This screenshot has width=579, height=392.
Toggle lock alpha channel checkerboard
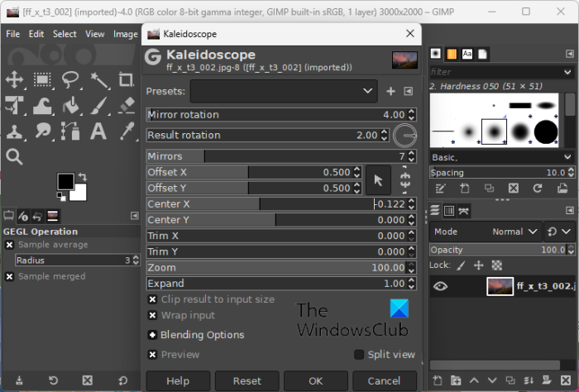[497, 265]
